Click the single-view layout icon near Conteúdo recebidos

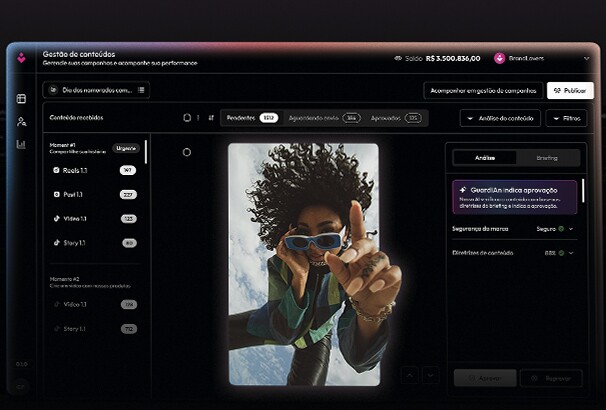coord(187,118)
